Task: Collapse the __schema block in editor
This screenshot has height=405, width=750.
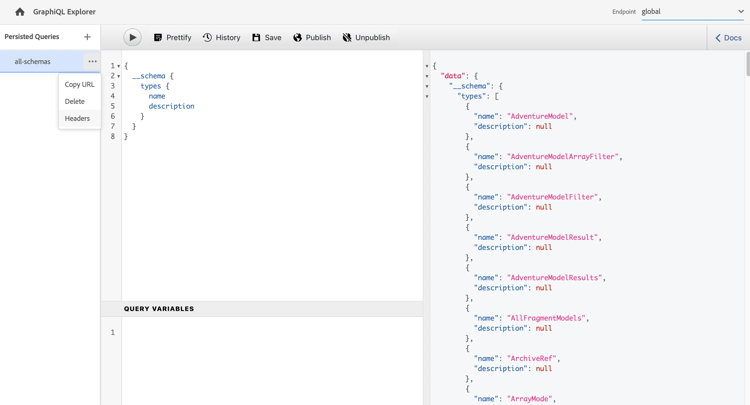Action: pos(119,76)
